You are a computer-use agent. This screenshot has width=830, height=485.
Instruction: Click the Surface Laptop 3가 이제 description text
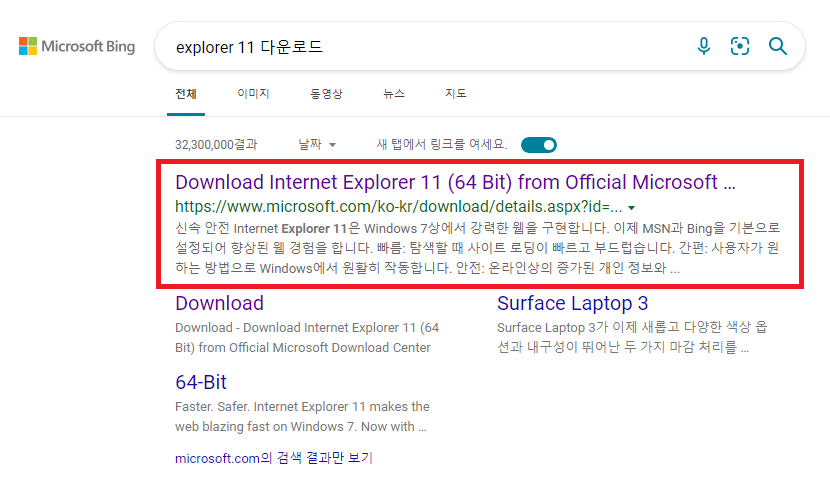click(x=632, y=337)
